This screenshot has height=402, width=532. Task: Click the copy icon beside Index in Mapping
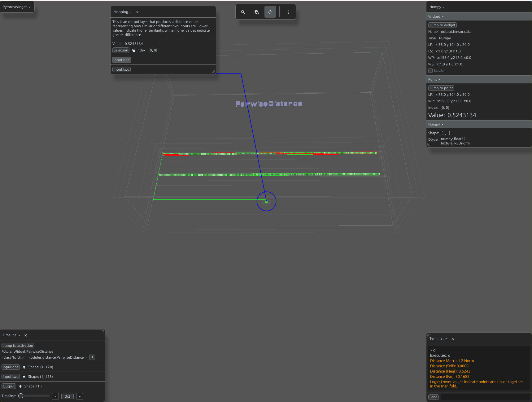coord(134,51)
